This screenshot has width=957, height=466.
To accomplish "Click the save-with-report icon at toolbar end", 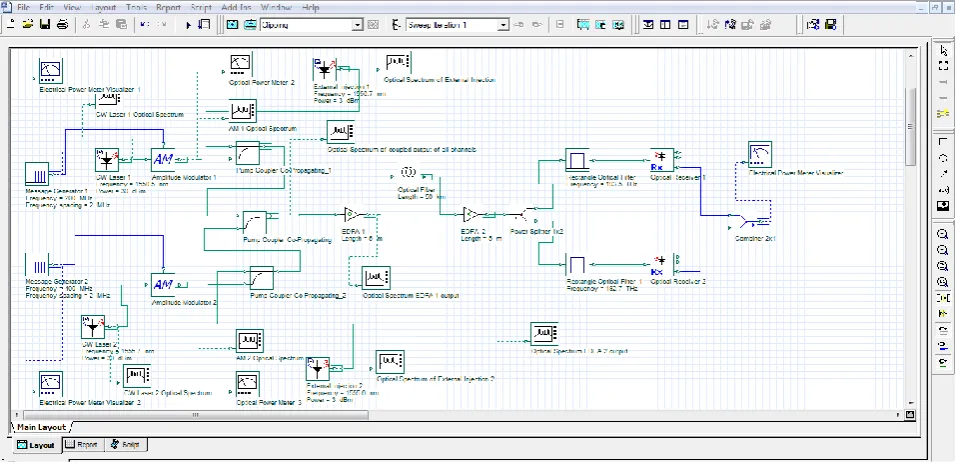I will tap(830, 24).
